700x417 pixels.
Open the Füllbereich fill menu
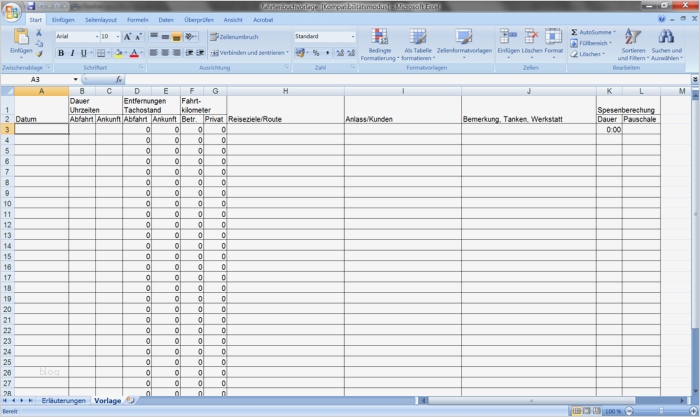click(591, 43)
